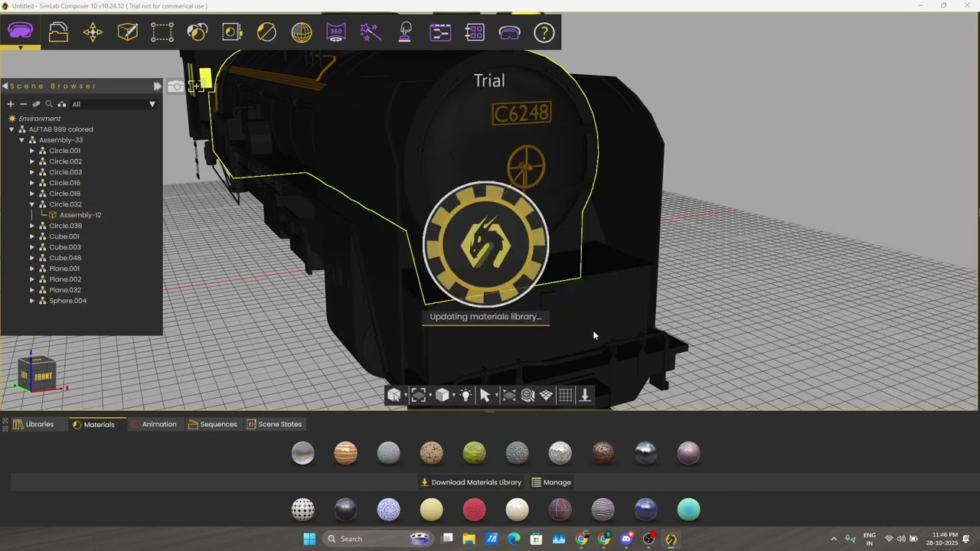Click the eraser tag icon in Scene Browser

pyautogui.click(x=36, y=104)
